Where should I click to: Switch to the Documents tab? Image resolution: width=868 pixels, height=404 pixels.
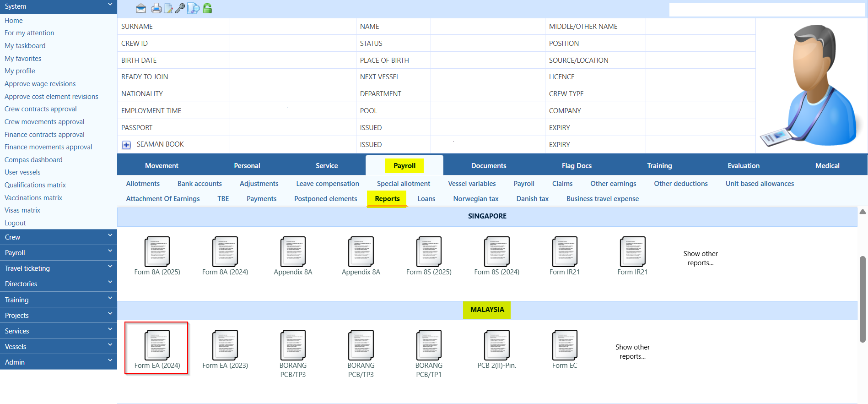(x=488, y=166)
